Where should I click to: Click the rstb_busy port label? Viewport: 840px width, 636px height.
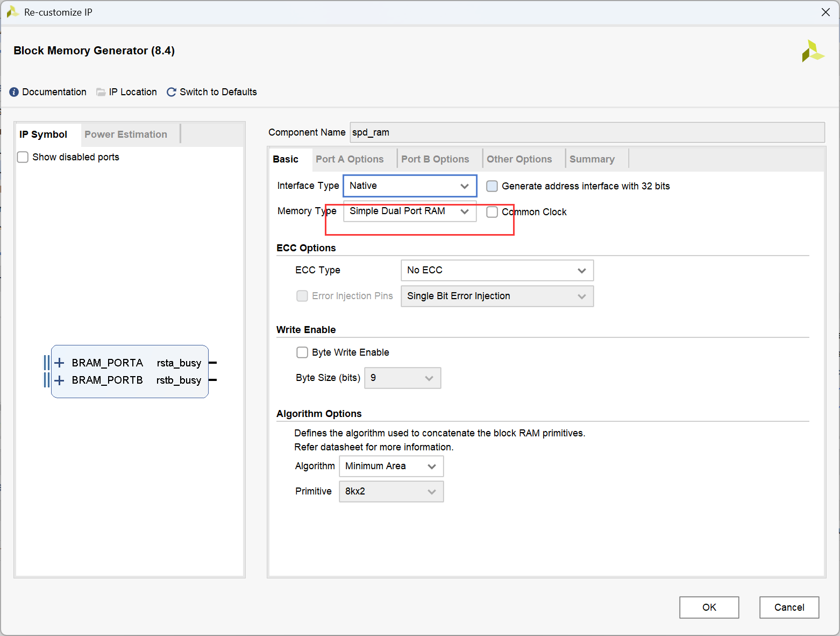(x=179, y=380)
